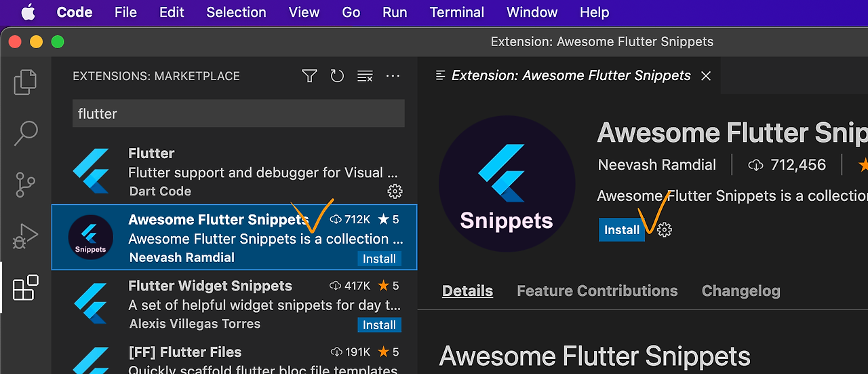Viewport: 868px width, 374px height.
Task: Click the 712,456 install count
Action: (787, 165)
